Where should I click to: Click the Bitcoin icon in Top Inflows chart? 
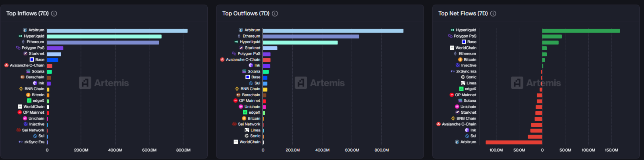[28, 95]
